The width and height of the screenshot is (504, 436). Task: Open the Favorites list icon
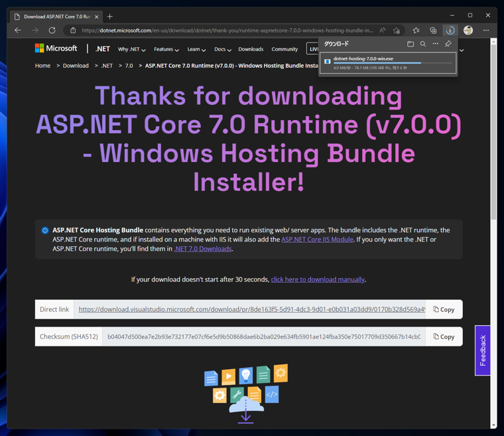point(416,31)
